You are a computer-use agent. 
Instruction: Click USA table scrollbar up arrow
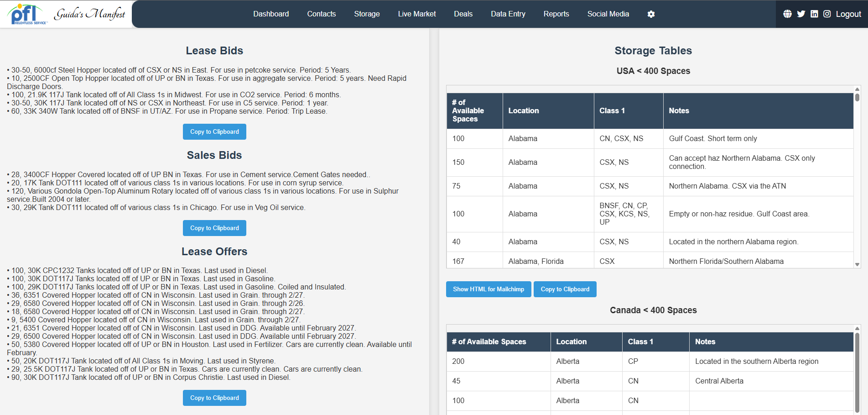coord(857,89)
